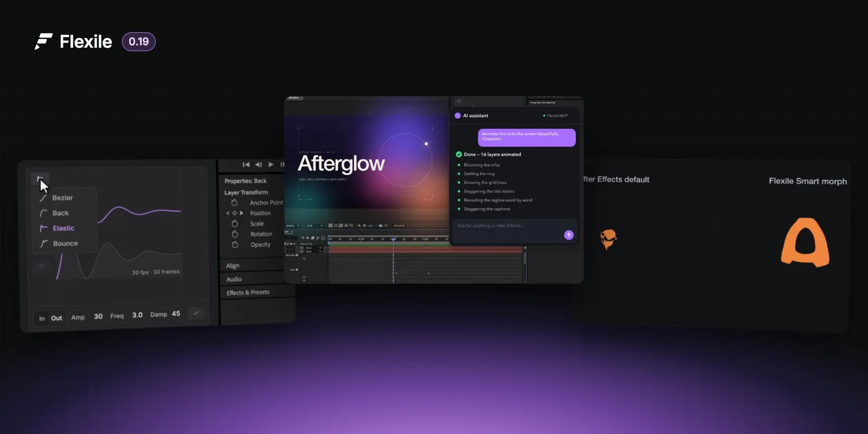
Task: Send the AI assistant prompt
Action: click(x=569, y=235)
